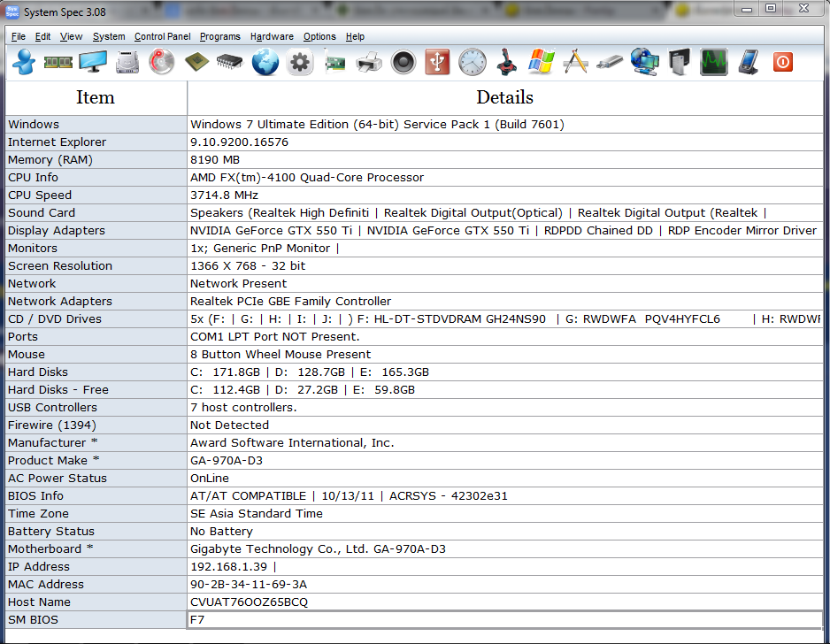Select the MAC address 90-2B-34-11-69-3A

[x=249, y=584]
